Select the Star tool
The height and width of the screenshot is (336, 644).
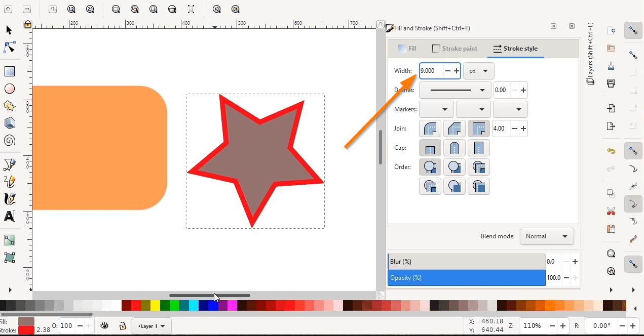[x=9, y=106]
